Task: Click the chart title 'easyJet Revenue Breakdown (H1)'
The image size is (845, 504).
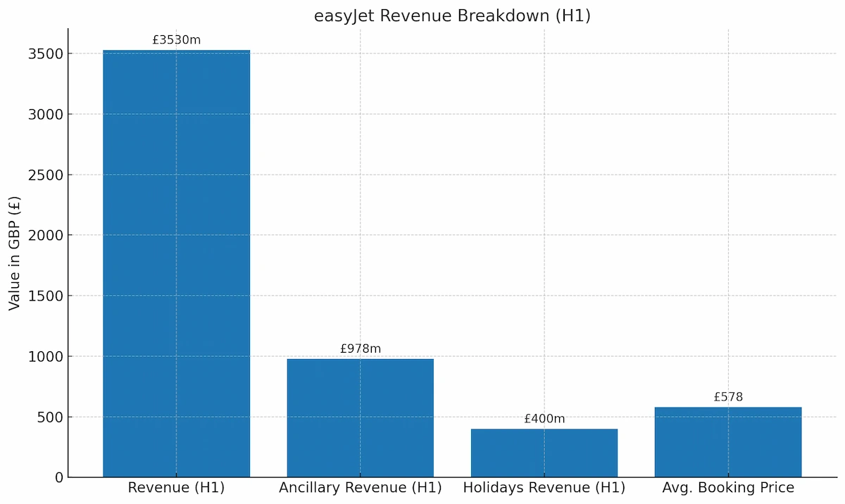Action: (452, 16)
